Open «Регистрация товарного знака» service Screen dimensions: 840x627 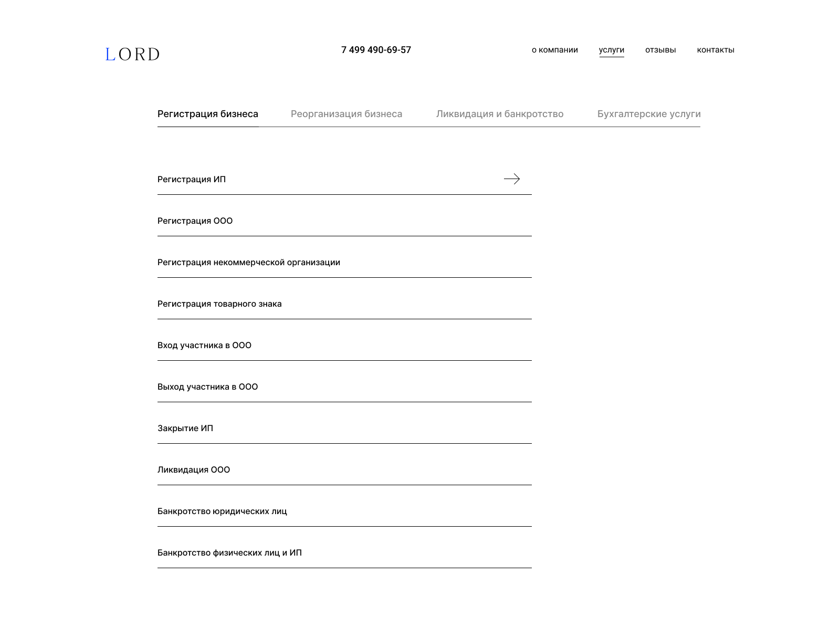(344, 304)
